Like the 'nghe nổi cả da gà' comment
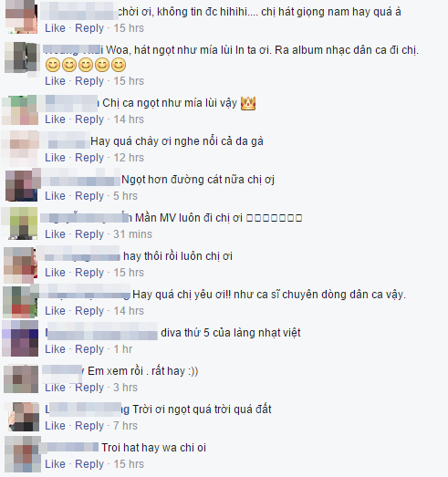 pos(55,158)
